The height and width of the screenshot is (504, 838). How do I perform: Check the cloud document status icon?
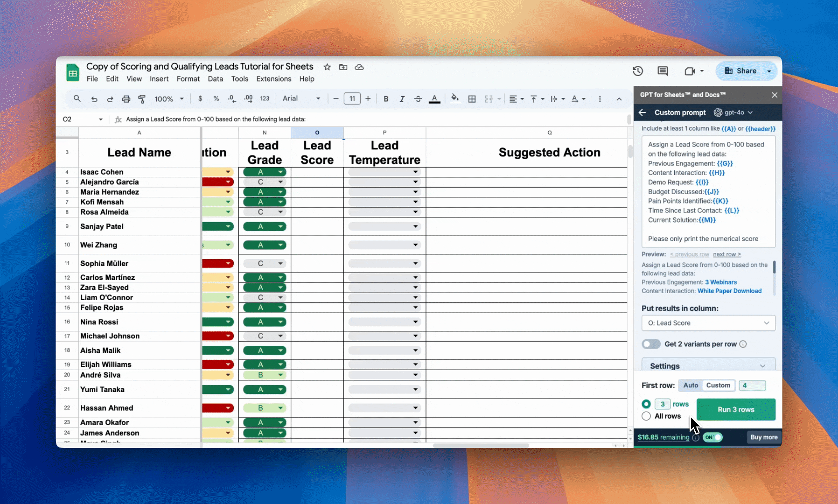(x=359, y=67)
